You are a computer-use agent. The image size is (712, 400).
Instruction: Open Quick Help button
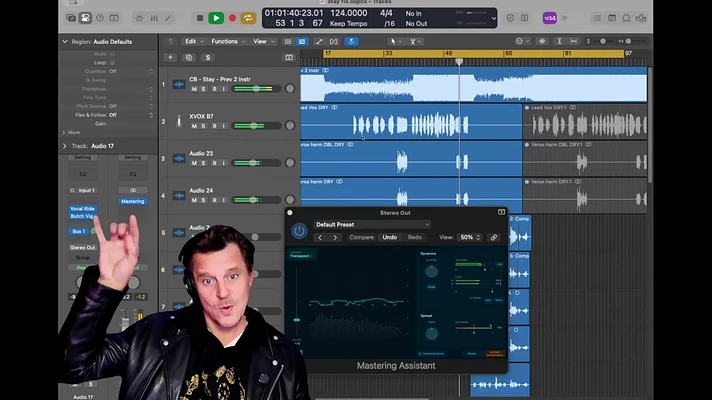coord(100,18)
